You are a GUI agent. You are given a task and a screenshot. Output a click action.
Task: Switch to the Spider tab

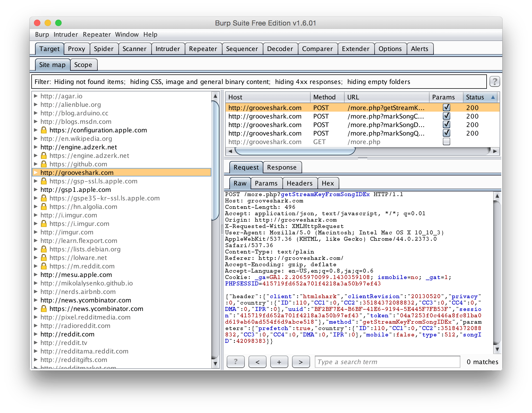pyautogui.click(x=104, y=49)
